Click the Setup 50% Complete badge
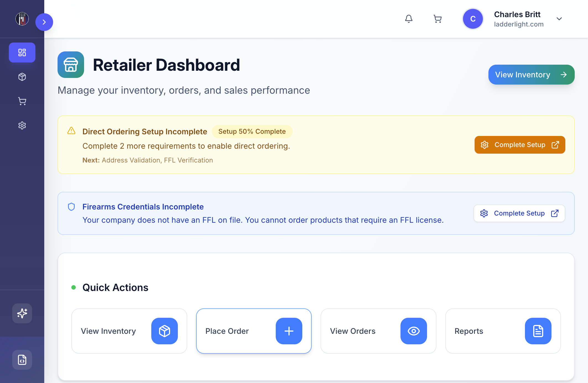588x383 pixels. 252,132
